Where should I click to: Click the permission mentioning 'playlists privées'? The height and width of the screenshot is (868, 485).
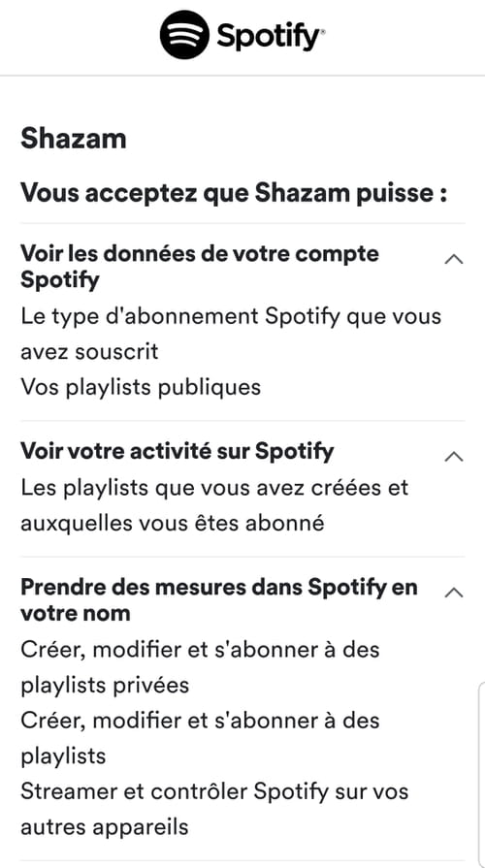[200, 667]
